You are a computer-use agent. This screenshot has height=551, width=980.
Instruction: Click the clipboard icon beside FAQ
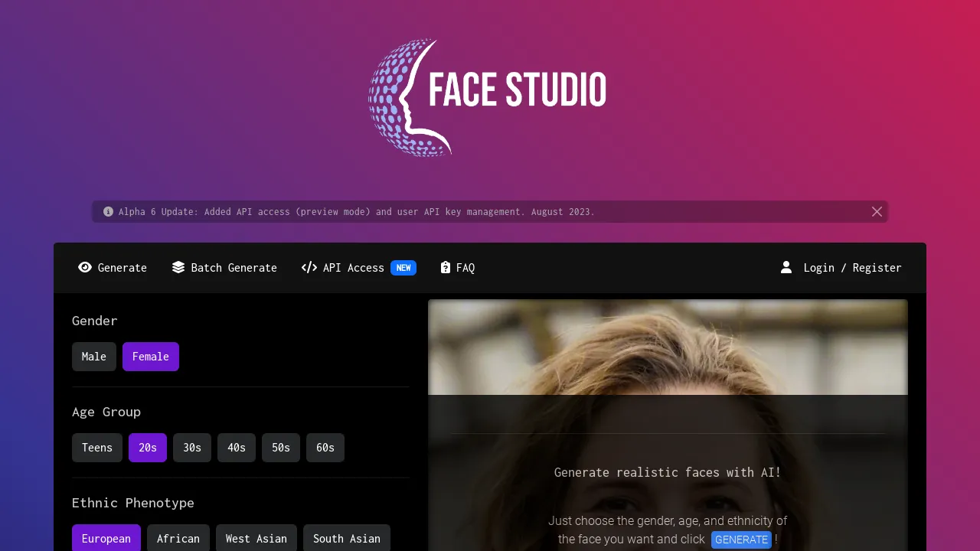[x=446, y=267]
